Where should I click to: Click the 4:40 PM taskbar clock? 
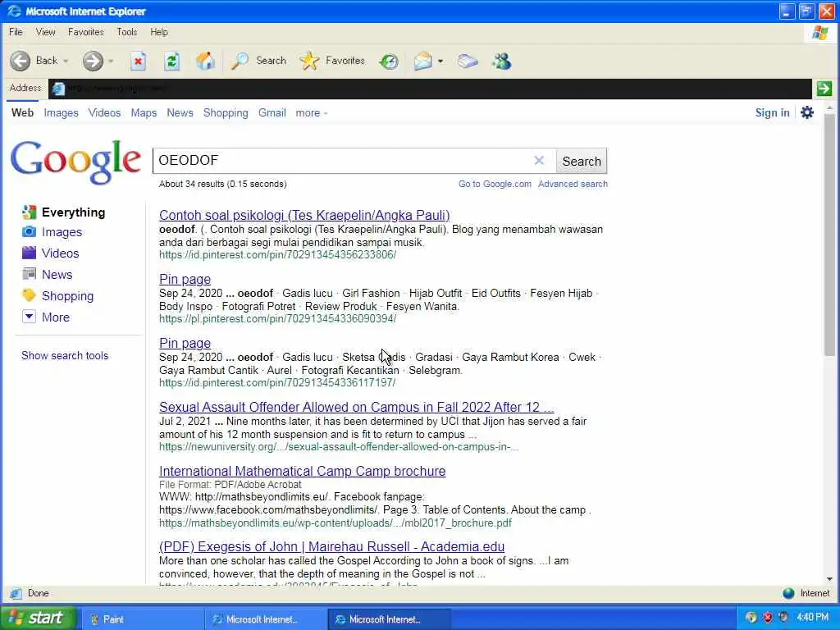pyautogui.click(x=812, y=617)
